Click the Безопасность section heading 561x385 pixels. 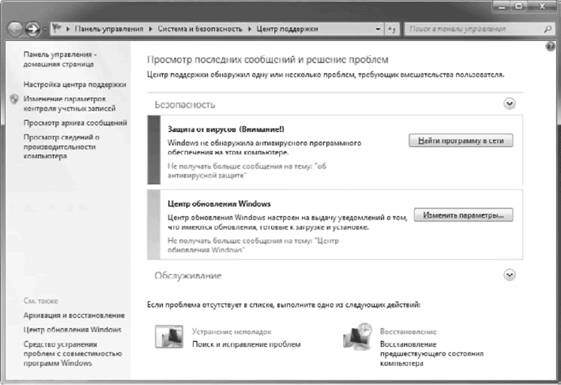pos(185,104)
